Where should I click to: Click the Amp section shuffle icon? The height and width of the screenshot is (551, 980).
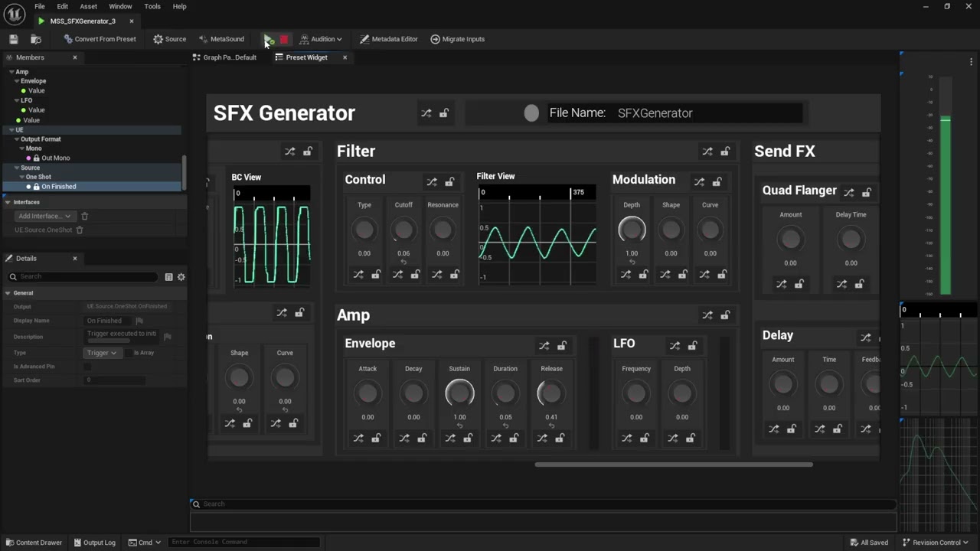point(707,315)
